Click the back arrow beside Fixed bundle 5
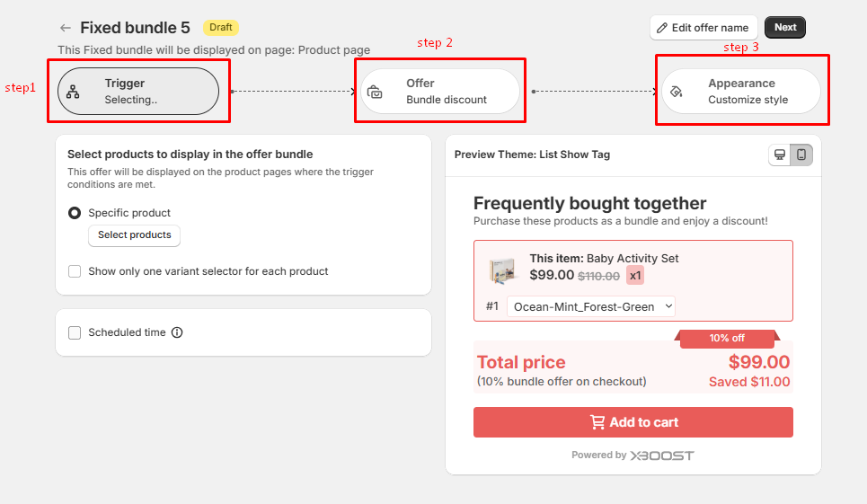 [x=65, y=28]
